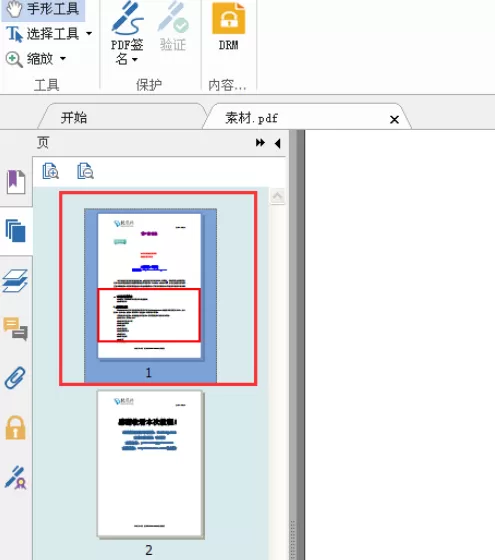Close the 素材.pdf tab
This screenshot has width=495, height=560.
click(394, 119)
